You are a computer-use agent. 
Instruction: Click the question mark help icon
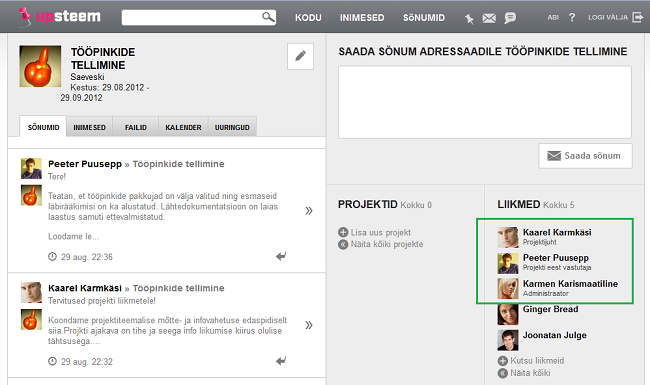pyautogui.click(x=572, y=17)
